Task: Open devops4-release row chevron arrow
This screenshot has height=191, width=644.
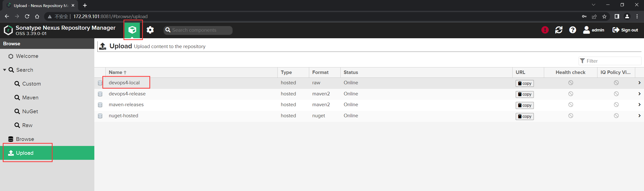Action: pyautogui.click(x=639, y=94)
